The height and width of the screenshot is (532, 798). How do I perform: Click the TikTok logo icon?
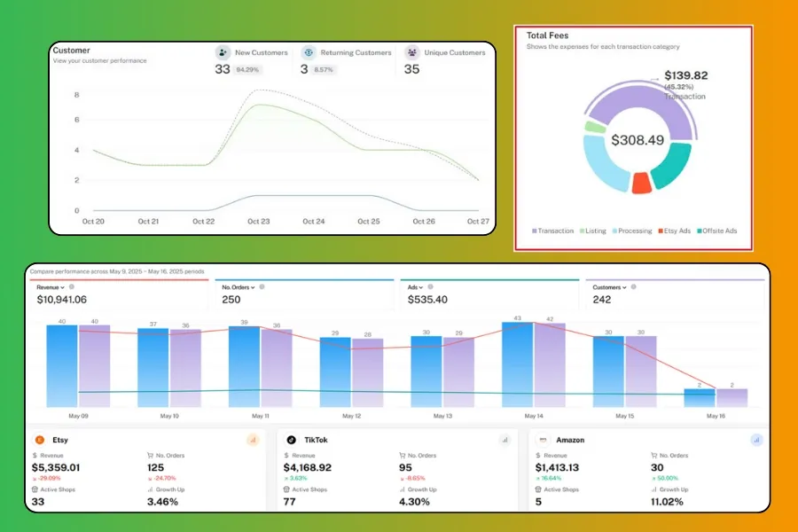[x=291, y=440]
